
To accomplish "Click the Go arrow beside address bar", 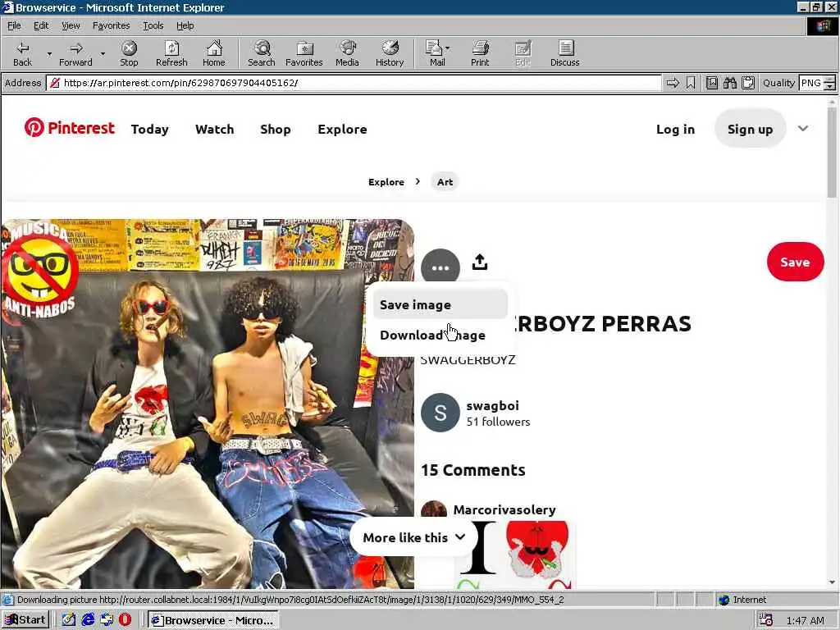I will [673, 83].
